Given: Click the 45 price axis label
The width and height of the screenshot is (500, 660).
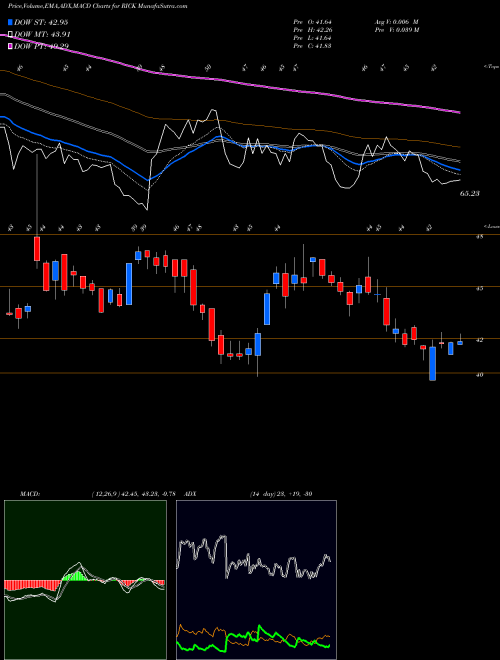Looking at the screenshot, I should coord(479,289).
